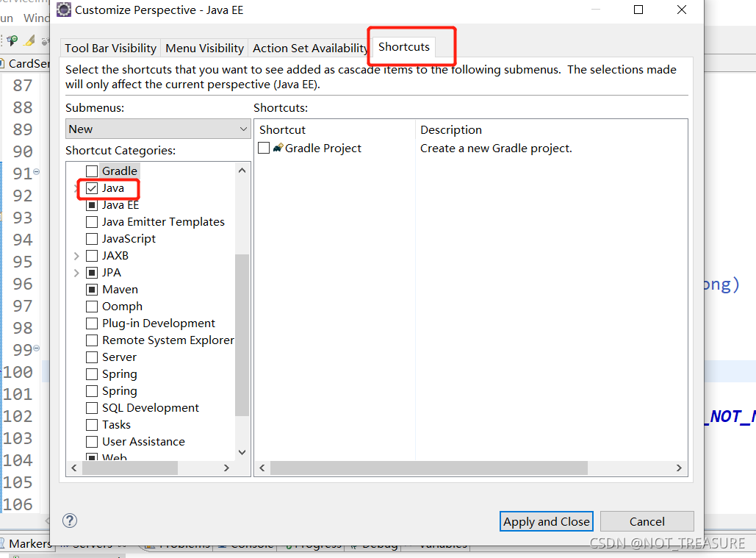Open help via the question mark icon
Image resolution: width=756 pixels, height=558 pixels.
pos(70,521)
